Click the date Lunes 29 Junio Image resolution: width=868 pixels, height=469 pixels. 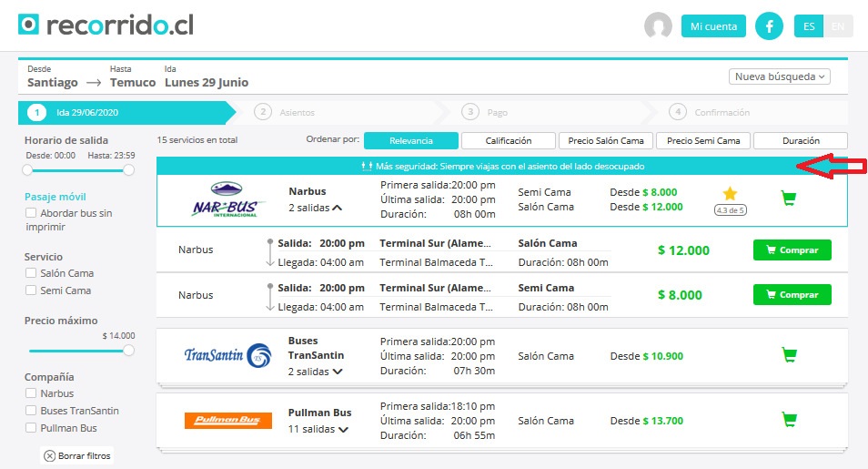coord(207,83)
